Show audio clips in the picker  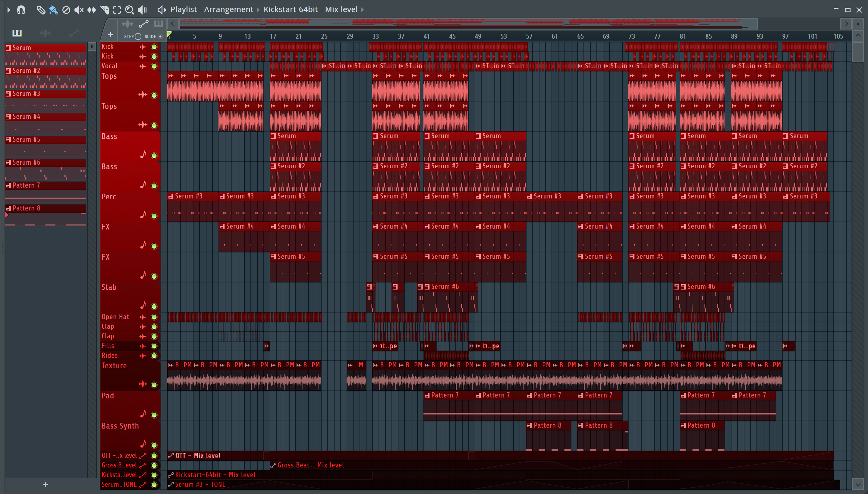[x=45, y=33]
